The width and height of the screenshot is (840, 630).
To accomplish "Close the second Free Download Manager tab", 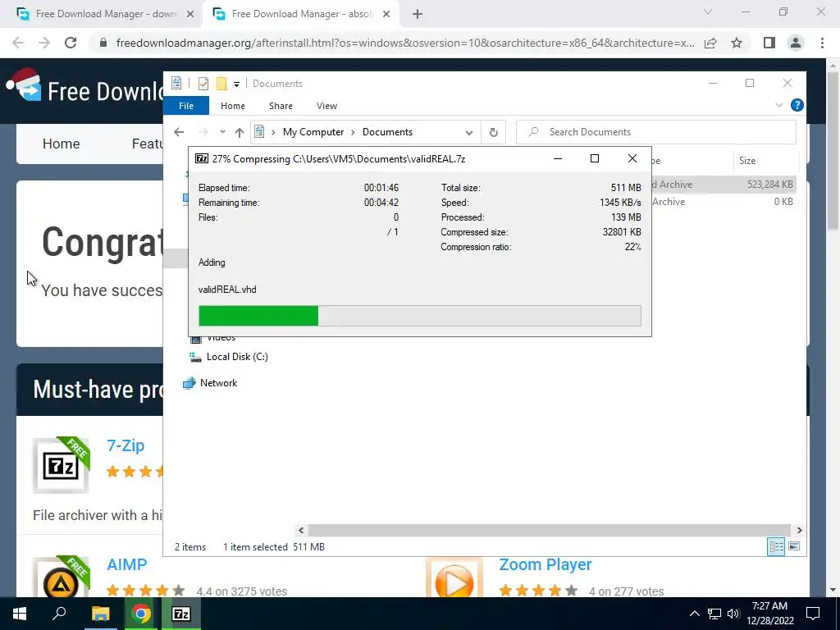I will coord(386,15).
